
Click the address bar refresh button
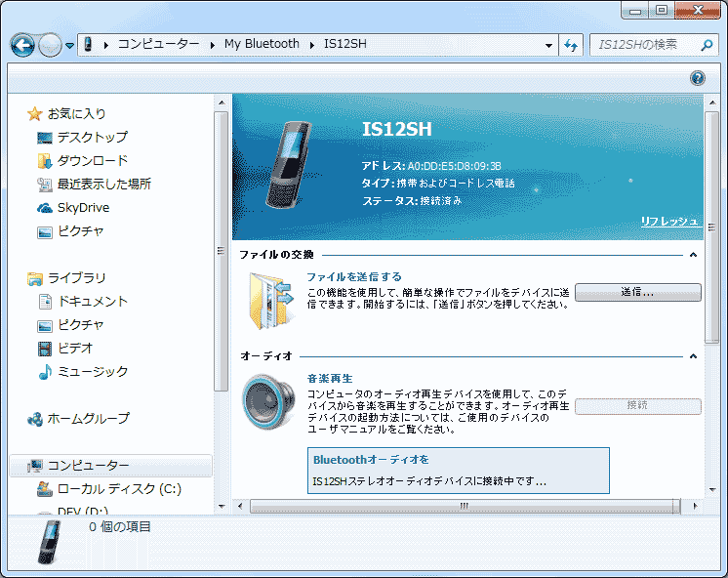click(x=571, y=45)
